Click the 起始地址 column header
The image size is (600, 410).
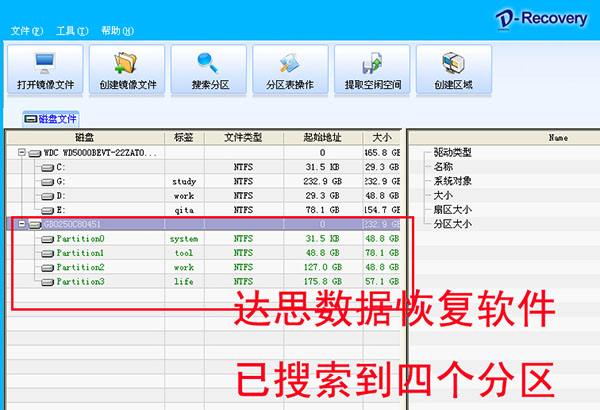[x=323, y=137]
